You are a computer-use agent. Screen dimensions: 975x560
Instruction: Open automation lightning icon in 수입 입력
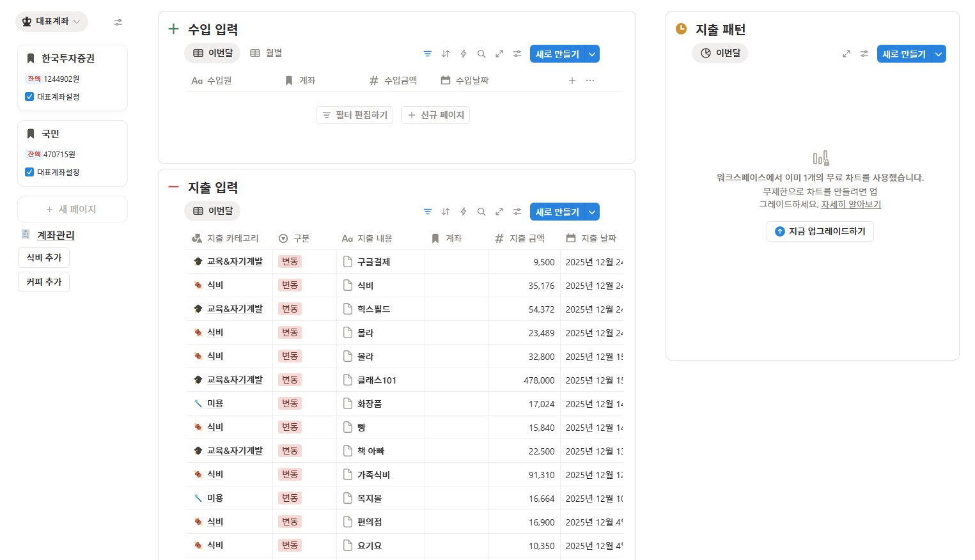click(464, 54)
